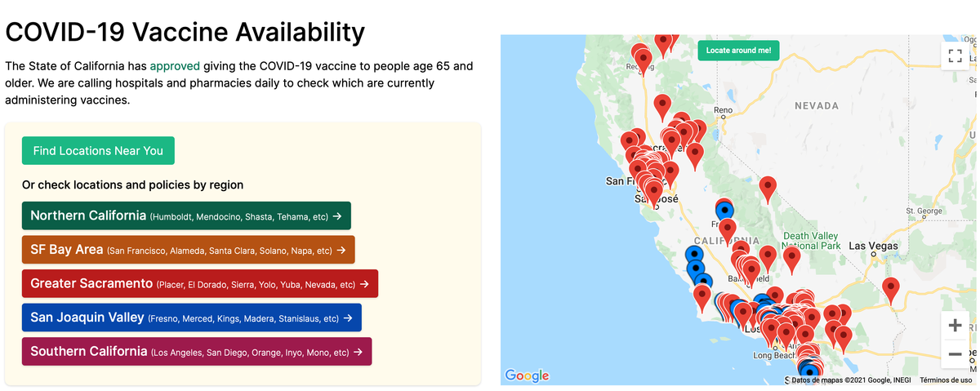Image resolution: width=980 pixels, height=391 pixels.
Task: Open Southern California region
Action: (x=197, y=351)
